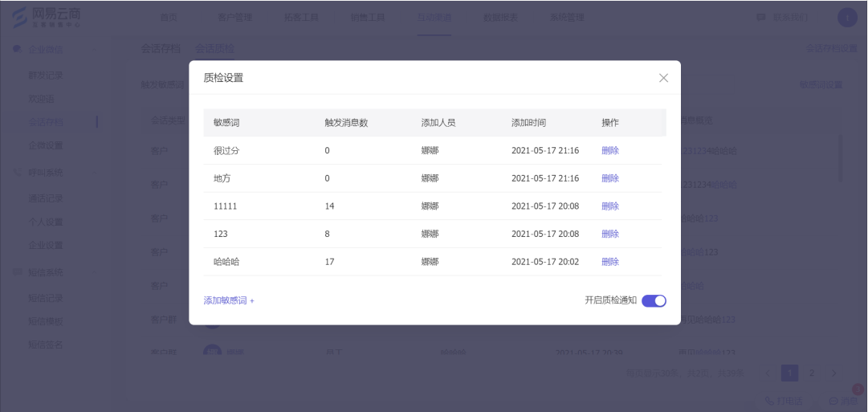Toggle the 开启质检通知 switch

coord(654,300)
